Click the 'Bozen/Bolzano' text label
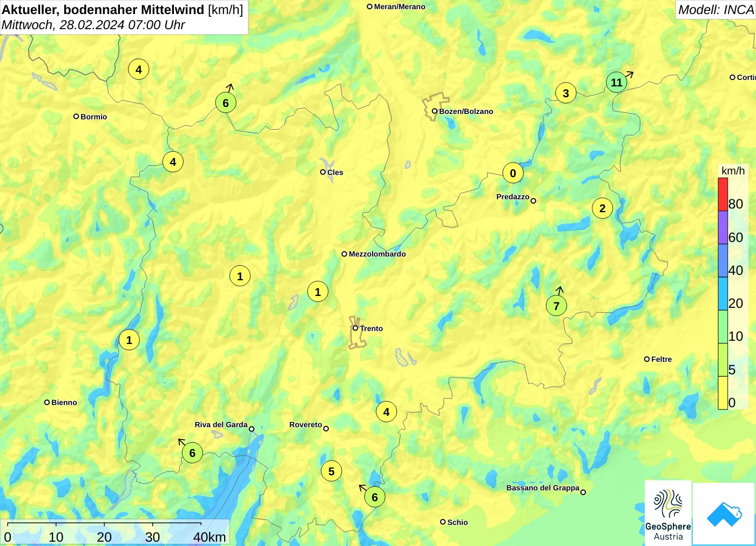Viewport: 756px width, 546px height. [x=466, y=111]
